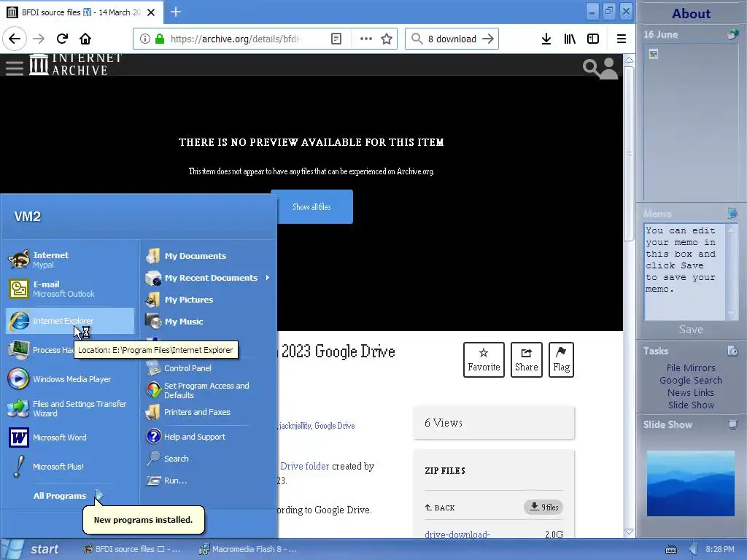The image size is (747, 560).
Task: Click the Slide Show mountain thumbnail
Action: [690, 483]
